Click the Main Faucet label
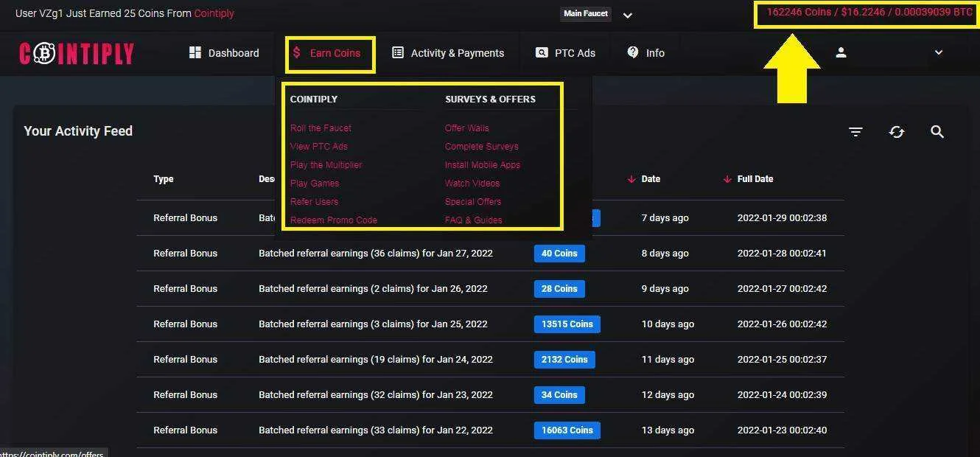The width and height of the screenshot is (980, 457). coord(586,13)
